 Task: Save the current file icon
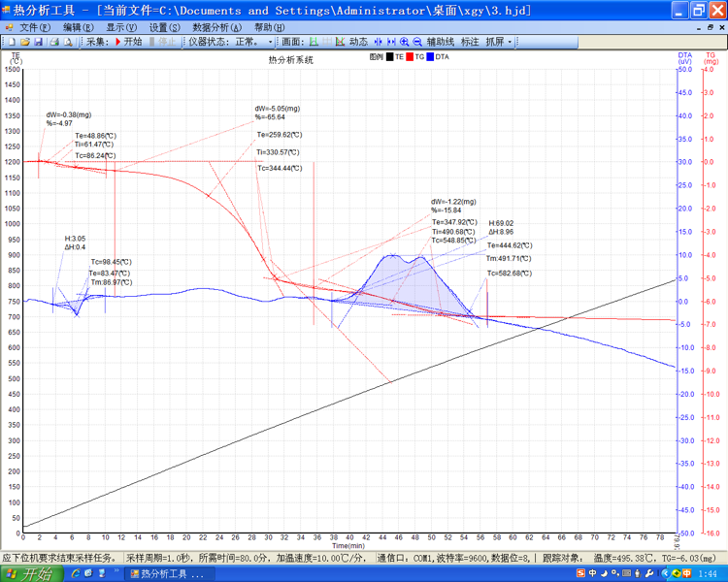(38, 42)
